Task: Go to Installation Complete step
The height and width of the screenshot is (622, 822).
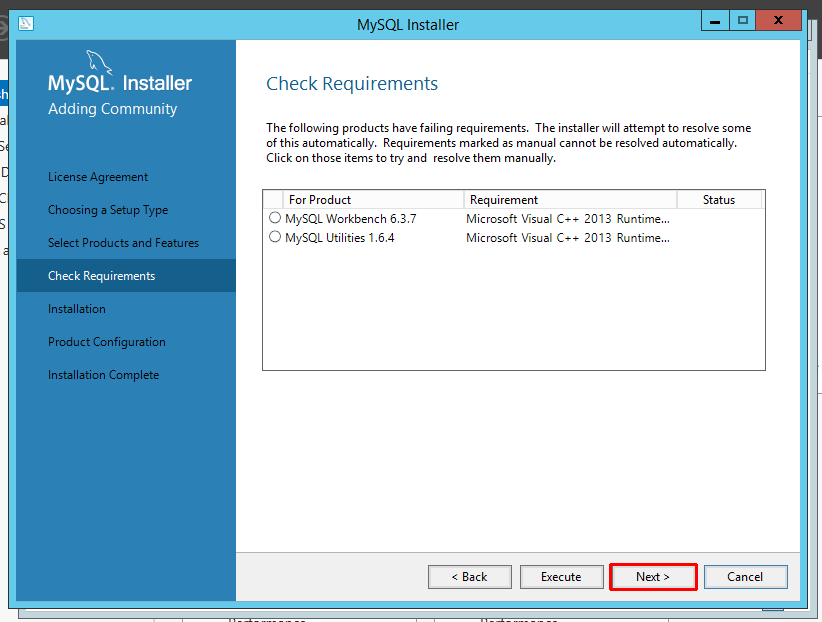Action: [x=103, y=375]
